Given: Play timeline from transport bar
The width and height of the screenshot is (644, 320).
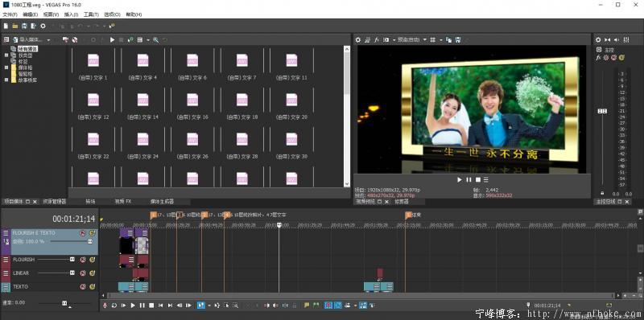Looking at the screenshot, I should 133,306.
